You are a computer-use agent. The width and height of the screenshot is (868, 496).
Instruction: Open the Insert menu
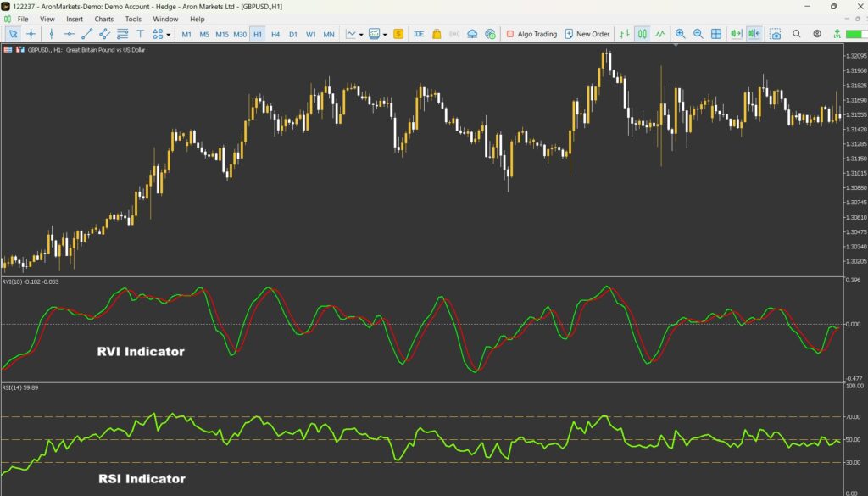pyautogui.click(x=75, y=19)
